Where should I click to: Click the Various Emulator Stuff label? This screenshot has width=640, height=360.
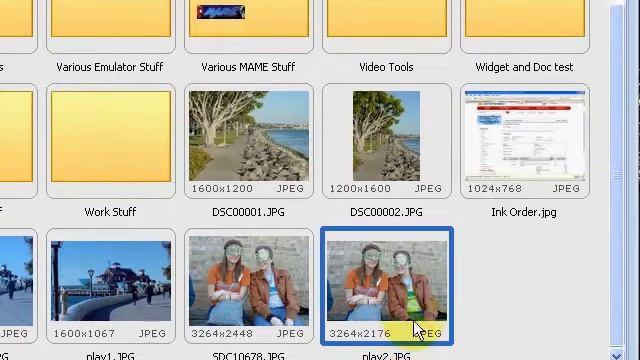pyautogui.click(x=110, y=67)
